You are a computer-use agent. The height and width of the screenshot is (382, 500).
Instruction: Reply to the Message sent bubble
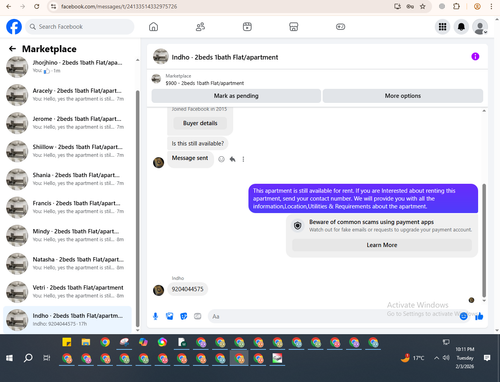[x=232, y=159]
